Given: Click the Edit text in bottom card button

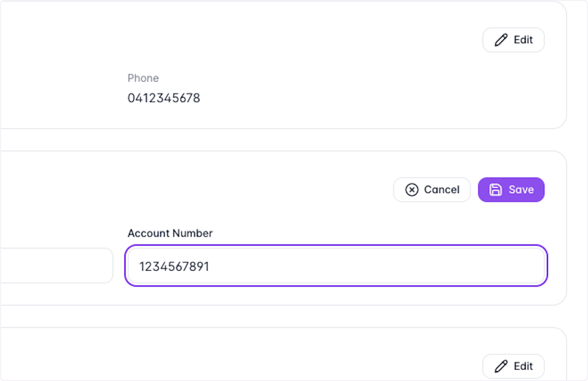Looking at the screenshot, I should [x=523, y=366].
